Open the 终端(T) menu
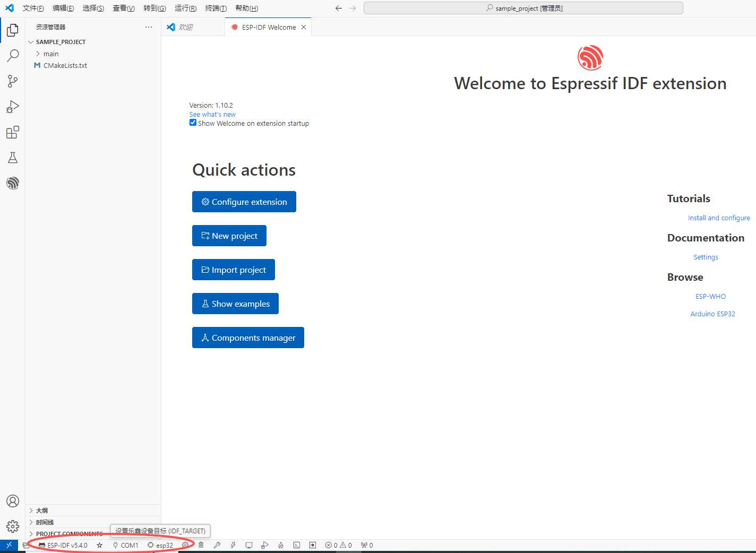The width and height of the screenshot is (756, 553). click(216, 8)
